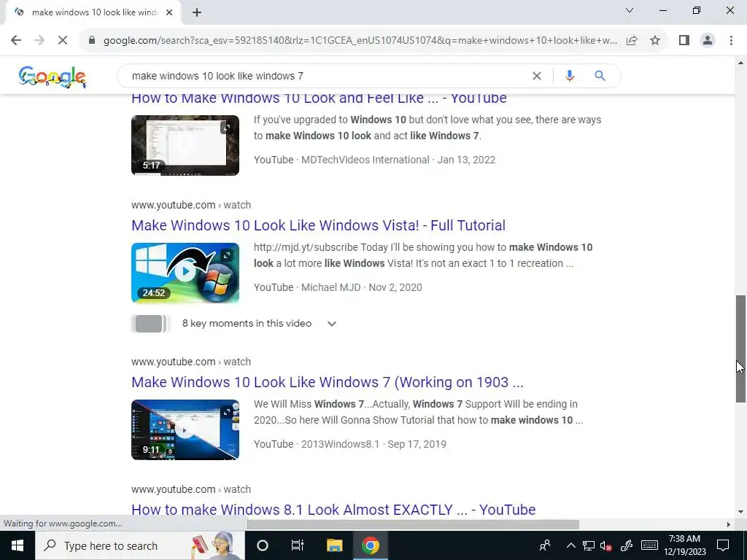747x560 pixels.
Task: Open the notification center icon
Action: [x=723, y=545]
